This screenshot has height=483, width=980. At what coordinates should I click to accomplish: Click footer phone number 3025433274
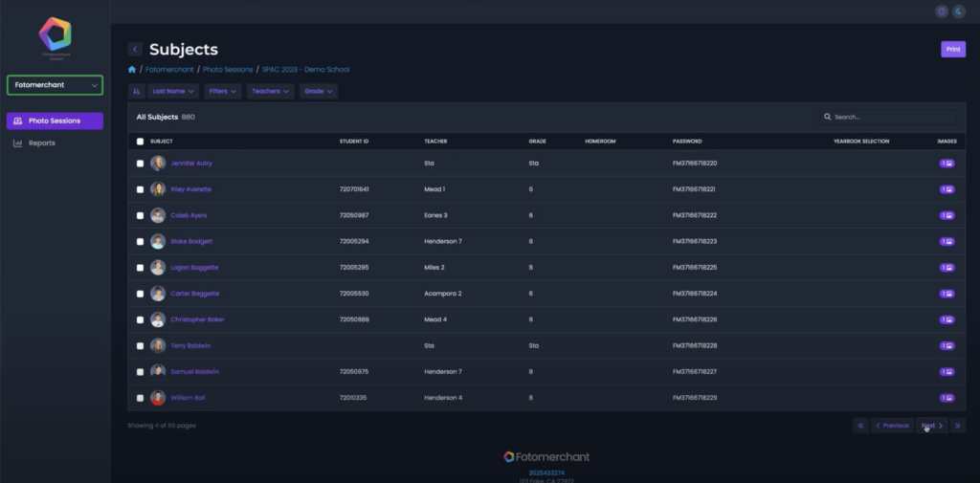[x=546, y=473]
